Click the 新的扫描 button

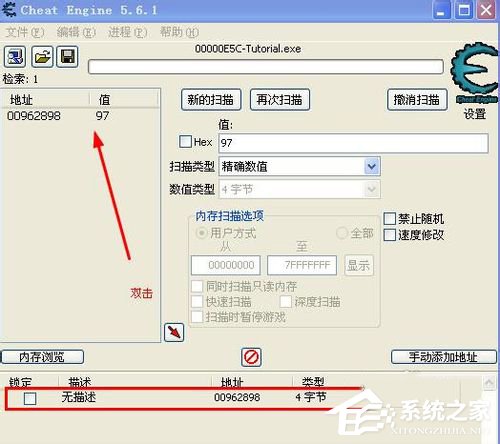(211, 100)
